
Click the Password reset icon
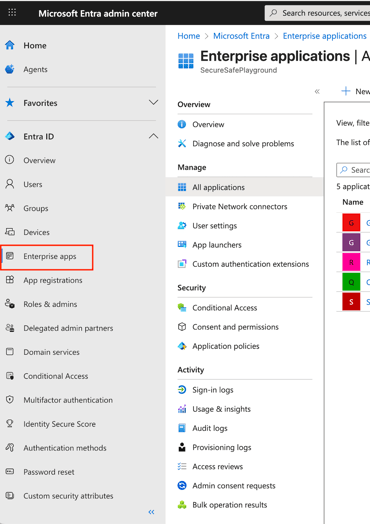pos(10,472)
